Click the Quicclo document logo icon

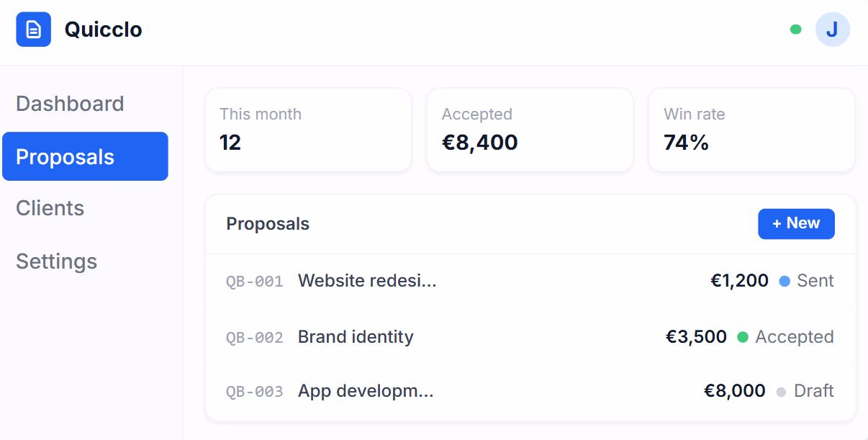(34, 30)
